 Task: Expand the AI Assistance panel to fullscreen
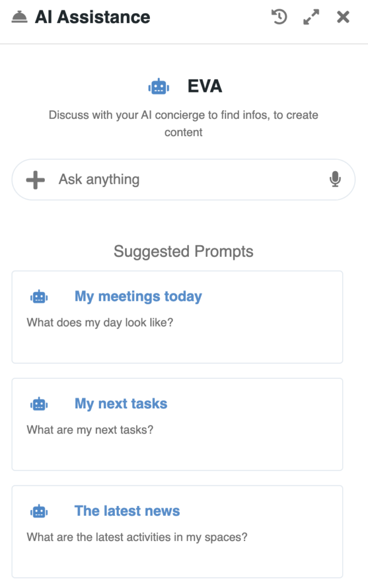pyautogui.click(x=311, y=17)
